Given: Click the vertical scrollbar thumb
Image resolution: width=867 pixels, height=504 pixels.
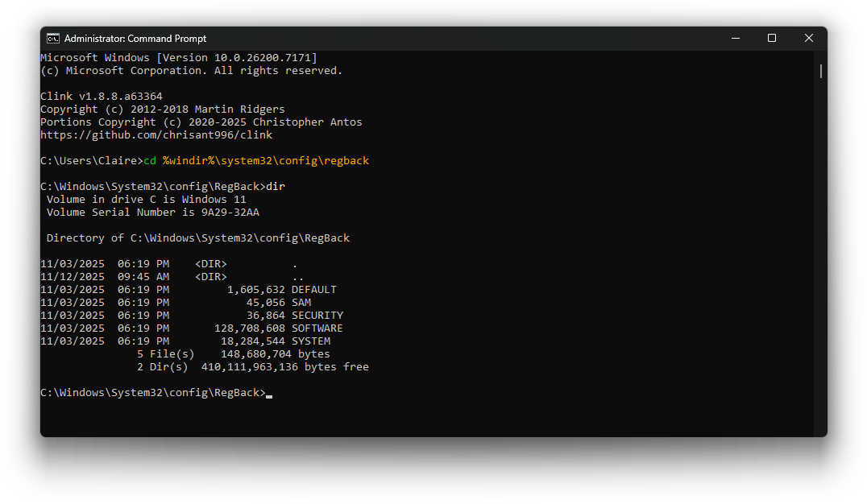Looking at the screenshot, I should point(820,71).
